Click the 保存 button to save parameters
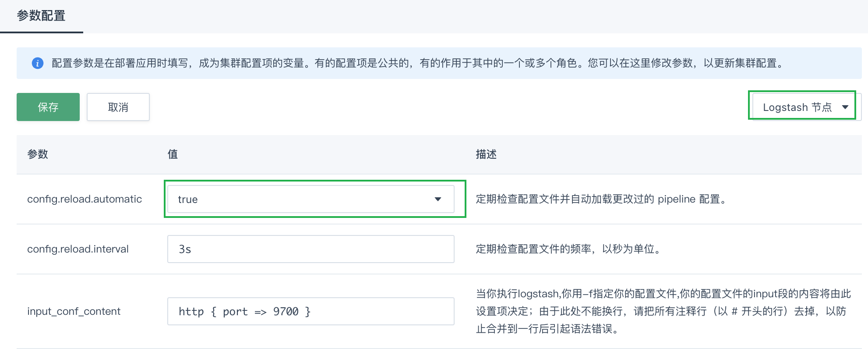 [x=48, y=107]
